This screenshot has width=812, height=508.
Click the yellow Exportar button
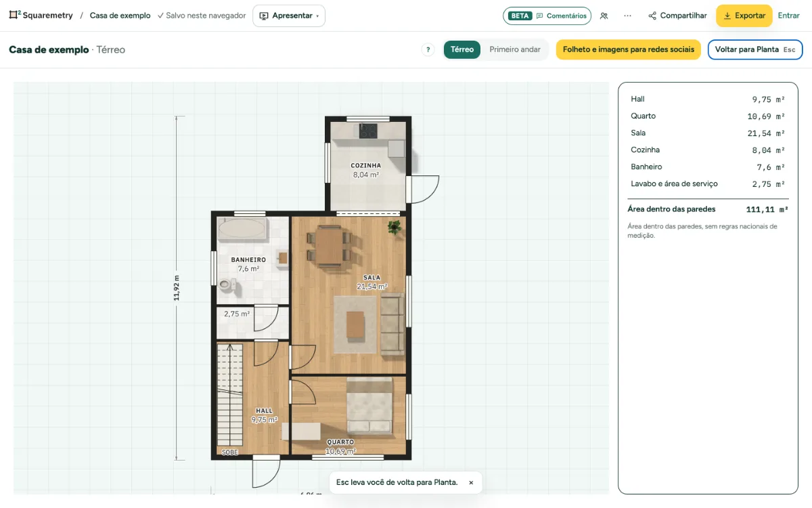(744, 16)
